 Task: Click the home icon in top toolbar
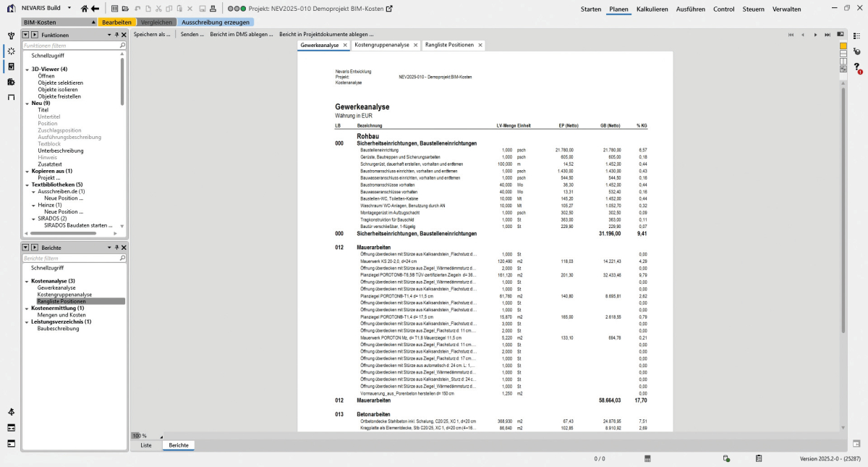85,9
